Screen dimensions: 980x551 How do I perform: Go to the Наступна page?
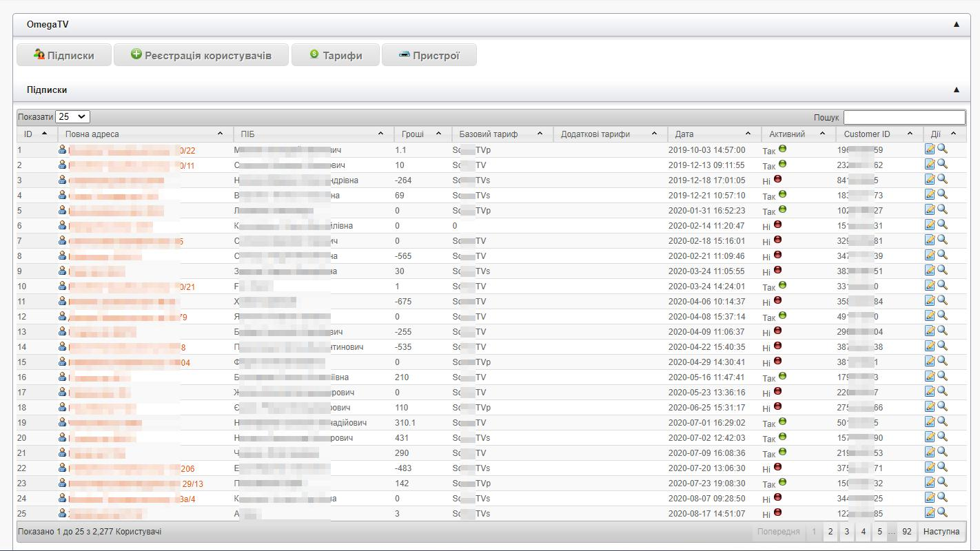point(941,532)
